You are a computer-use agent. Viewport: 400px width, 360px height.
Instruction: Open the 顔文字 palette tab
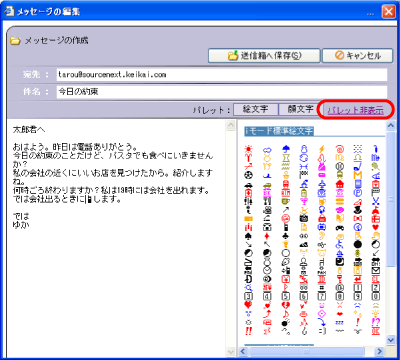point(301,109)
